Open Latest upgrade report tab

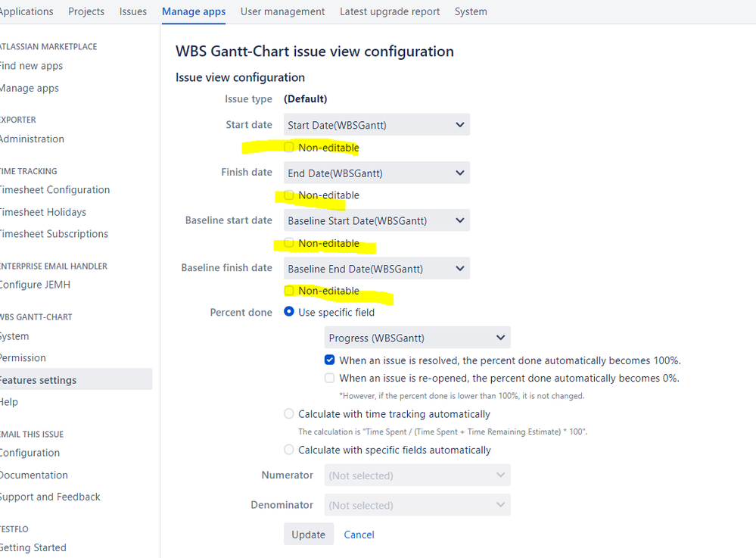pyautogui.click(x=390, y=11)
